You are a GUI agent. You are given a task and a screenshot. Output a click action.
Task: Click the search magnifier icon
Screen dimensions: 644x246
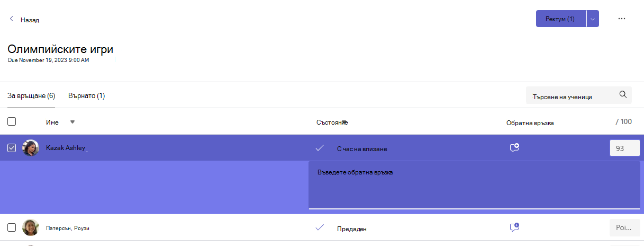pos(623,95)
